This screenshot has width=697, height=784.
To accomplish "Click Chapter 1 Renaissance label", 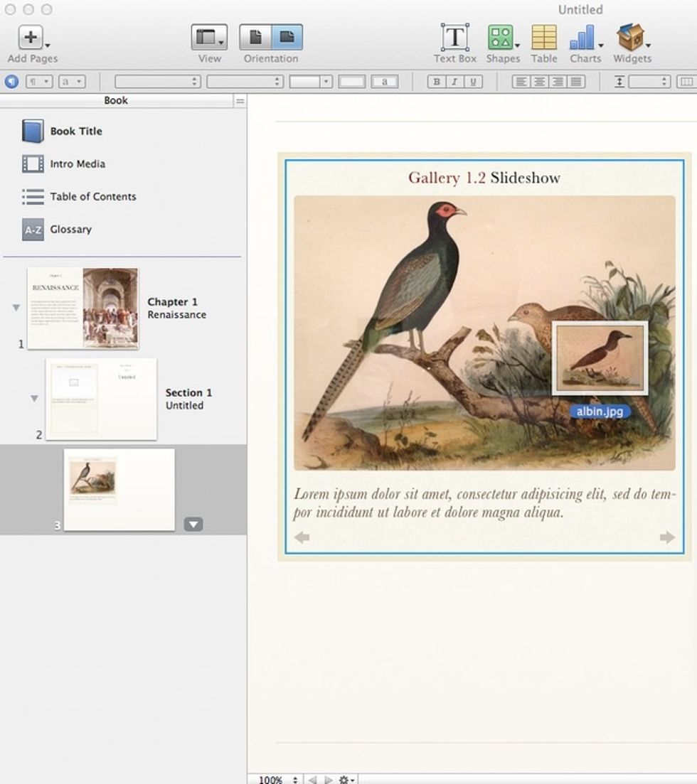I will [x=176, y=308].
